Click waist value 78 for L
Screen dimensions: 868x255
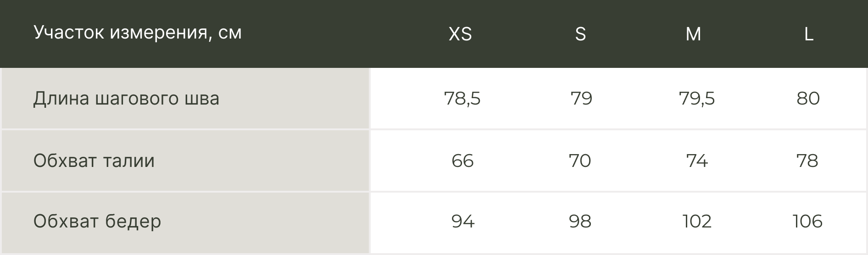coord(807,161)
